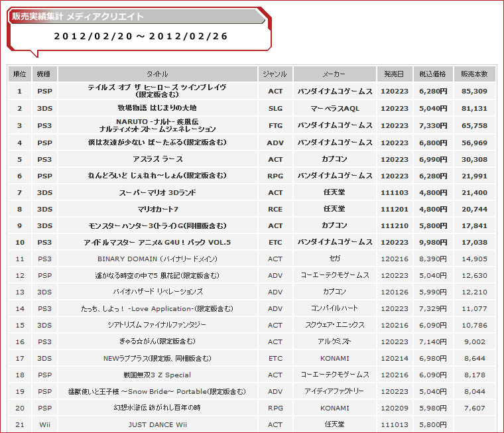This screenshot has width=504, height=433.
Task: Click the Wii platform cell
Action: click(44, 424)
